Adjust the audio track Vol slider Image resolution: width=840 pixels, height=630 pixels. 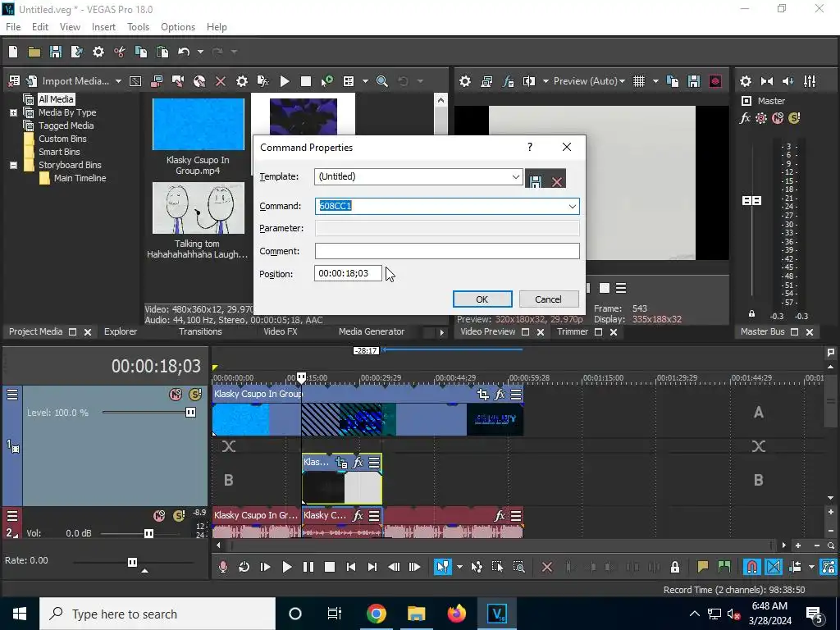point(148,533)
